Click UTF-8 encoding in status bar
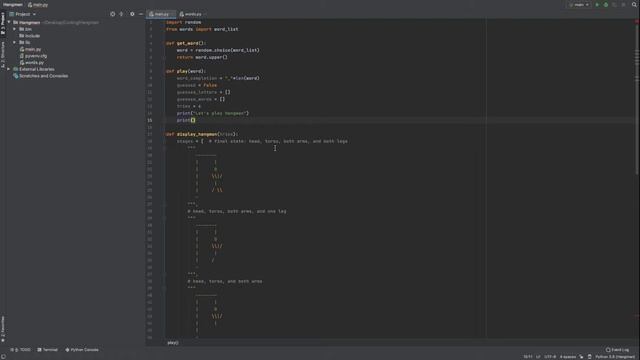Viewport: 640px width, 360px height. tap(550, 357)
